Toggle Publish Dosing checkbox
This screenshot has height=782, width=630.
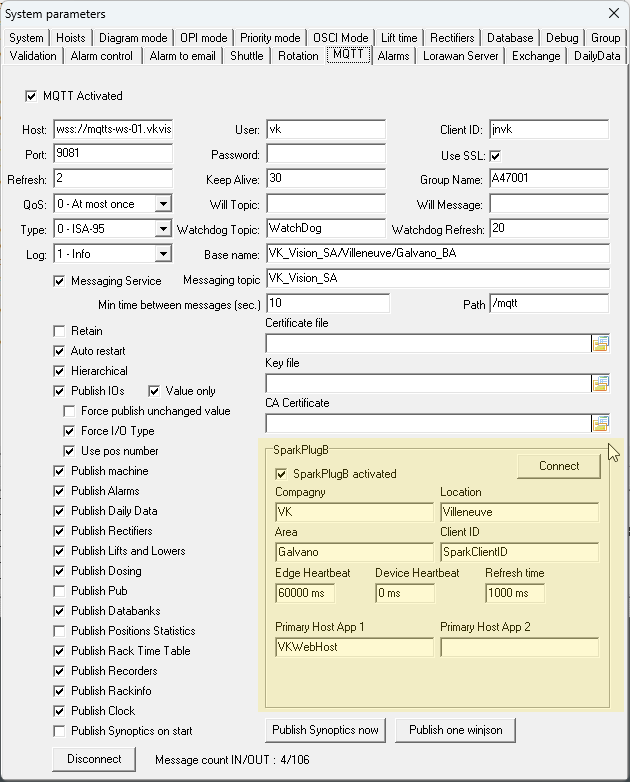point(59,571)
